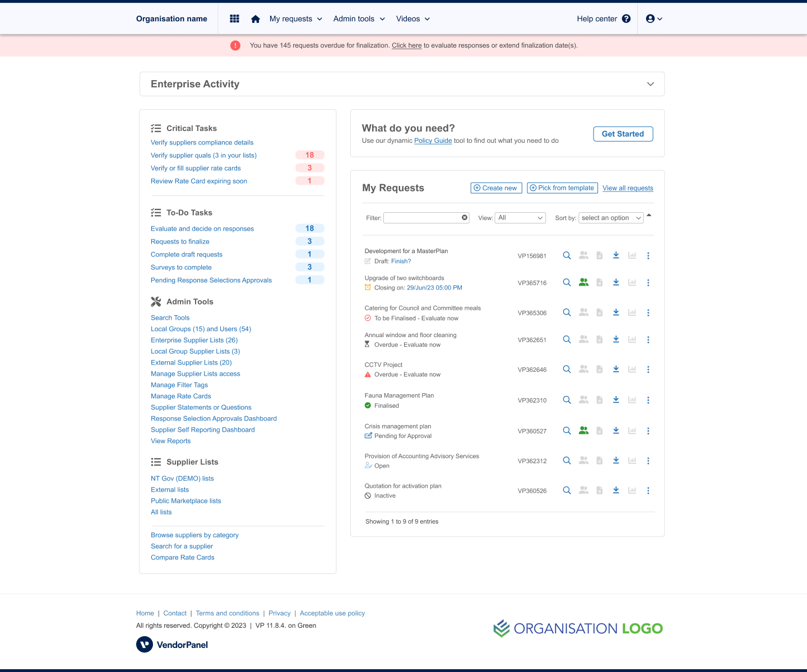
Task: Click the Get Started button
Action: [623, 134]
